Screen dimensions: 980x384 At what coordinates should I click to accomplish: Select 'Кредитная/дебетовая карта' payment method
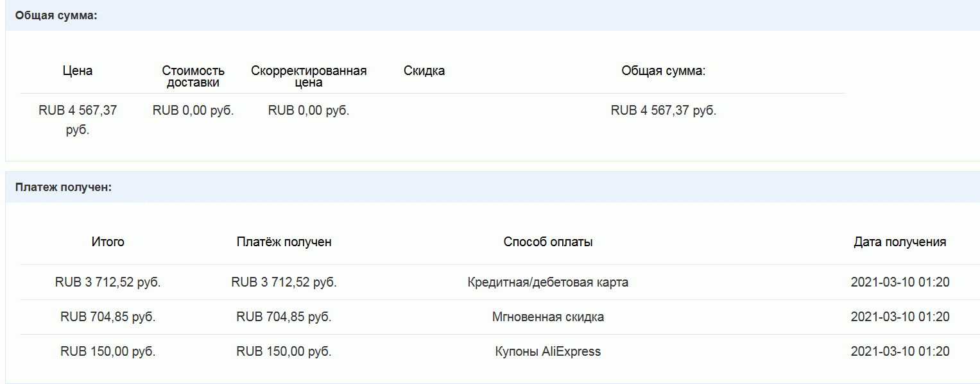[548, 282]
